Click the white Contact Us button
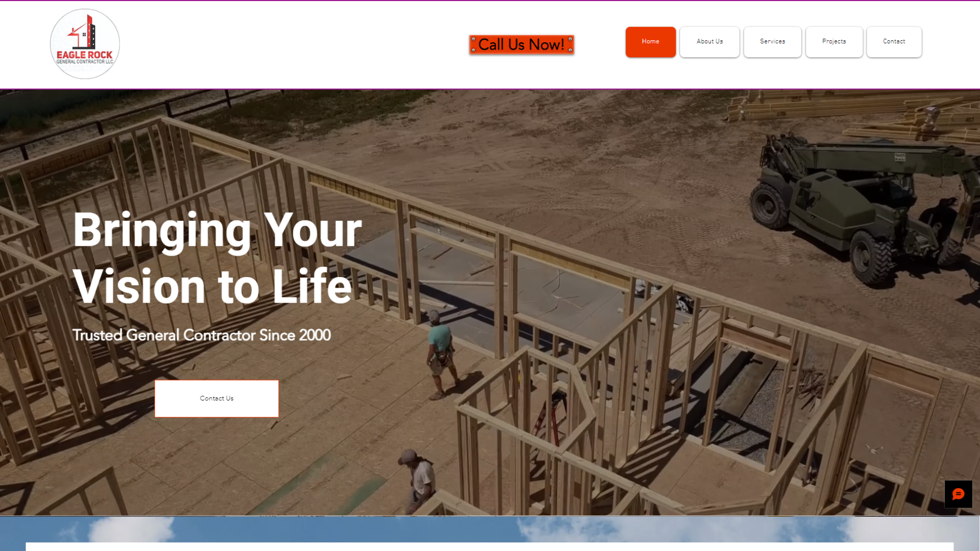Screen dimensions: 980x551 point(216,398)
